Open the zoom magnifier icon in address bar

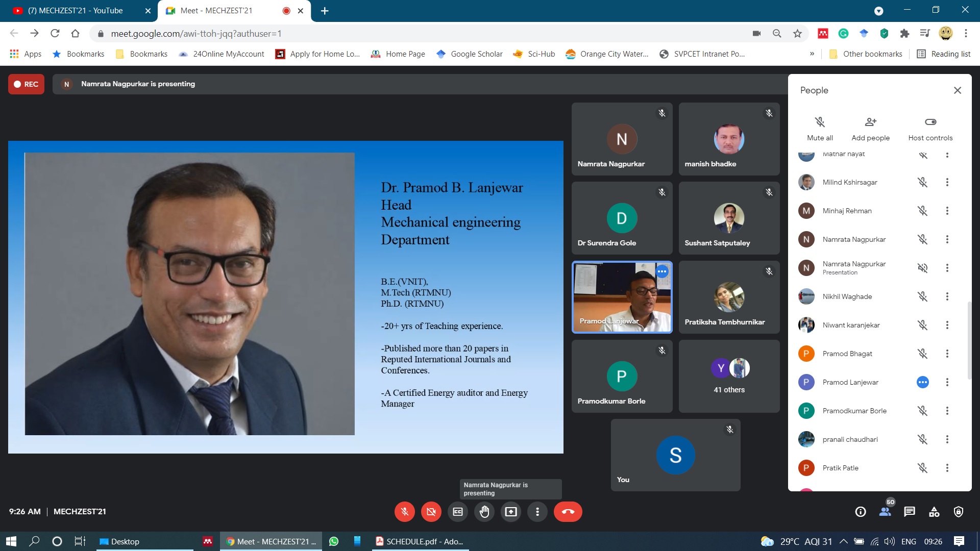777,34
